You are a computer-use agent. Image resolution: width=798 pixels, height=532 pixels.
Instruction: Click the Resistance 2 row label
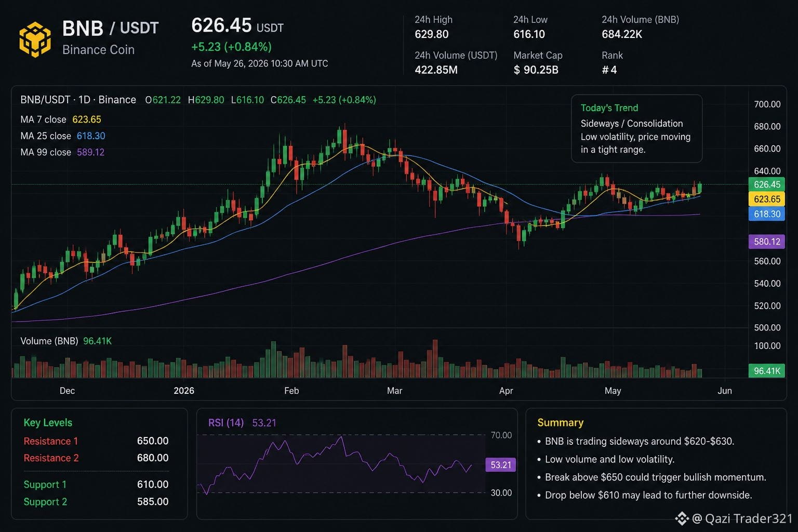point(51,458)
